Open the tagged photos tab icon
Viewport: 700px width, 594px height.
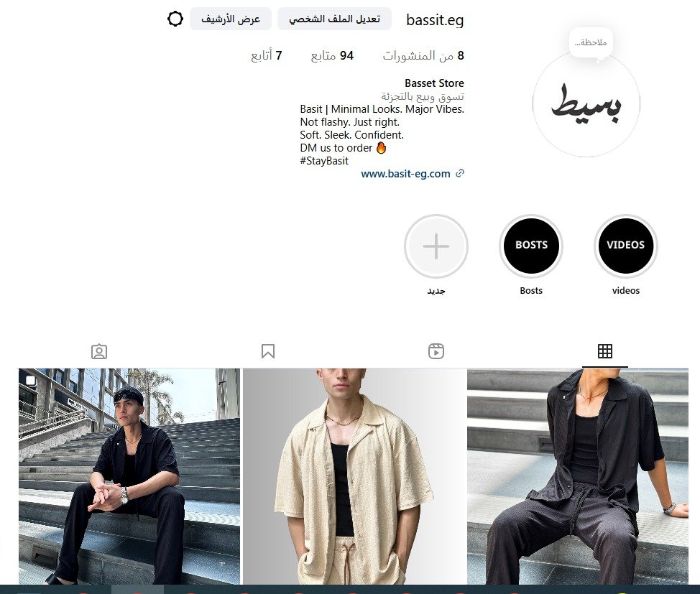[99, 351]
